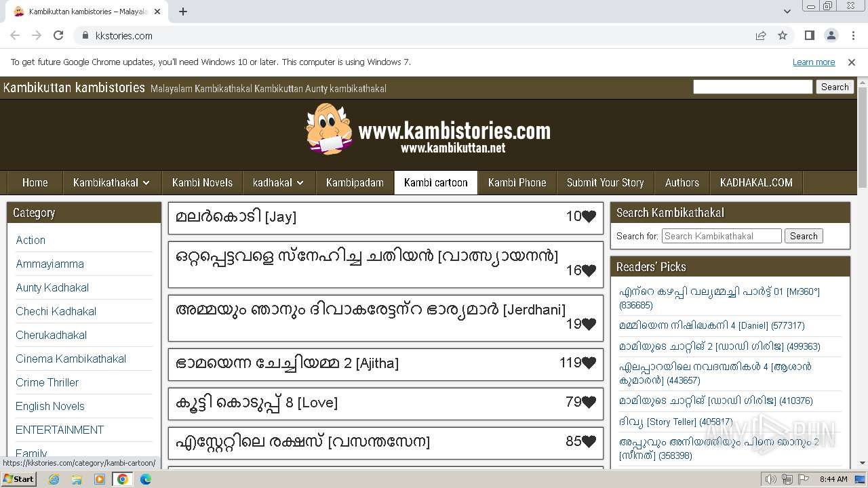This screenshot has height=488, width=868.
Task: Click heart icon with 16 likes
Action: 589,270
